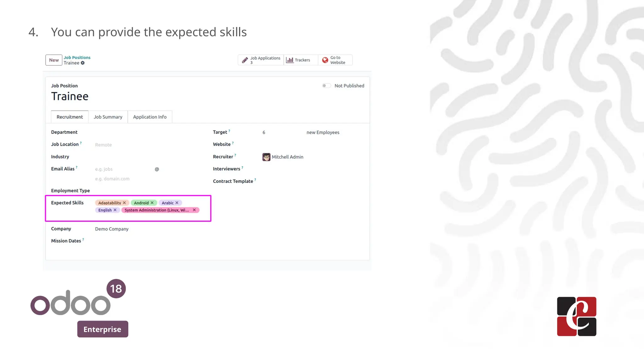644x362 pixels.
Task: Open the Interviewers field
Action: [313, 169]
